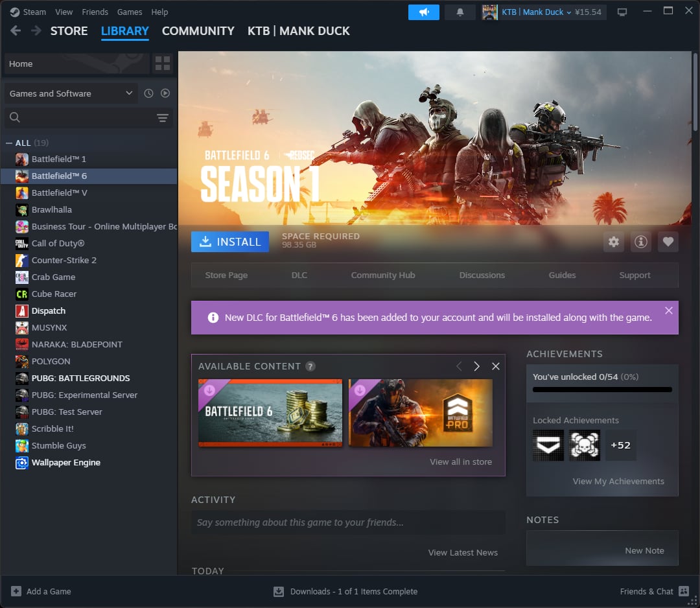Click the blue INSTALL button
This screenshot has height=608, width=700.
230,242
